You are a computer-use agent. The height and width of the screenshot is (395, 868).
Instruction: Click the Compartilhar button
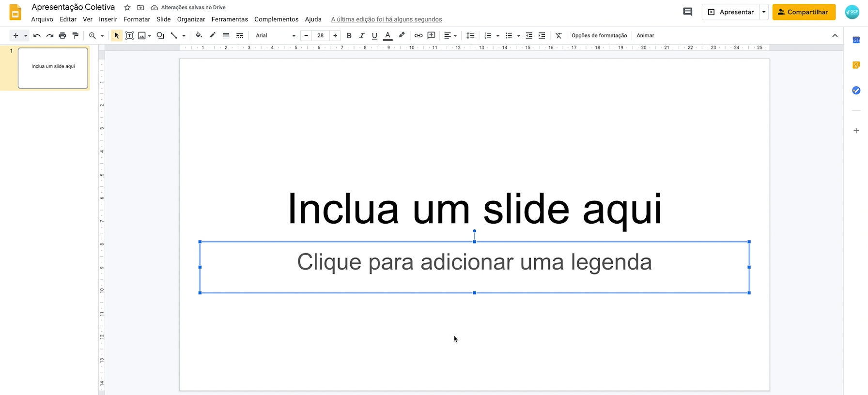804,12
